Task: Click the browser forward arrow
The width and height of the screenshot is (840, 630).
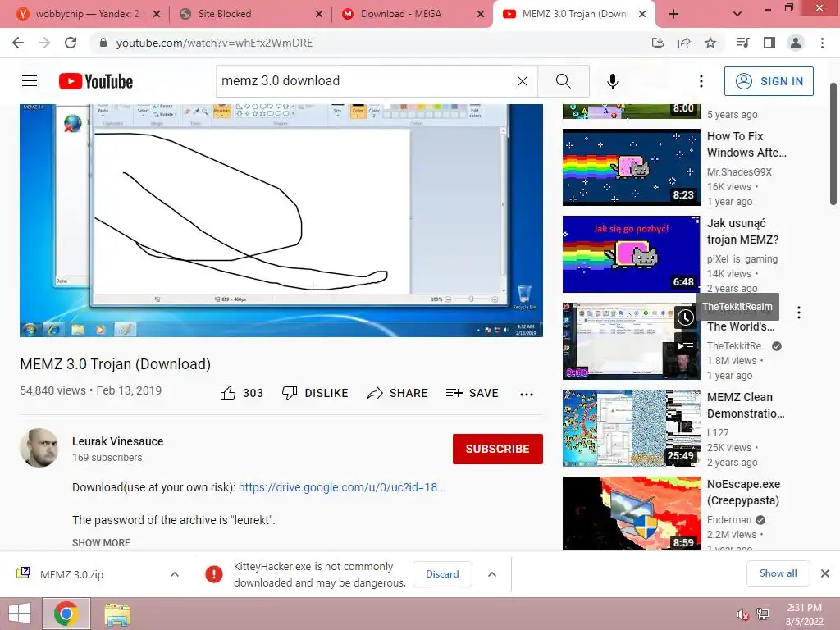Action: click(44, 43)
